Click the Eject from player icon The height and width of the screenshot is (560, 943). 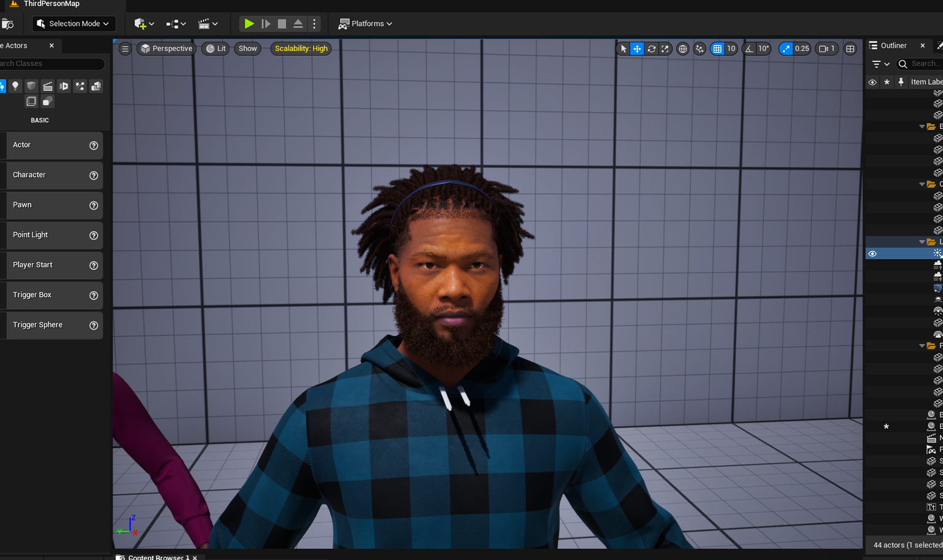click(298, 24)
